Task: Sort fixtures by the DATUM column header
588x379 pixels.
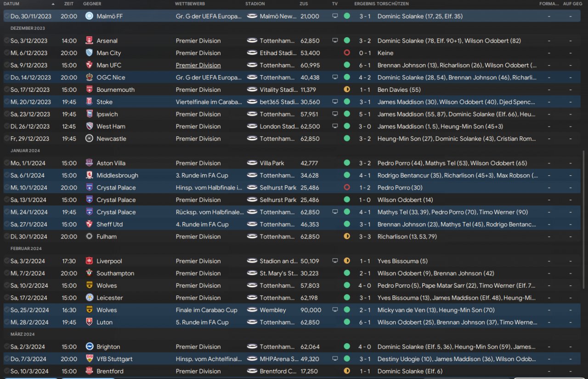Action: click(x=11, y=4)
